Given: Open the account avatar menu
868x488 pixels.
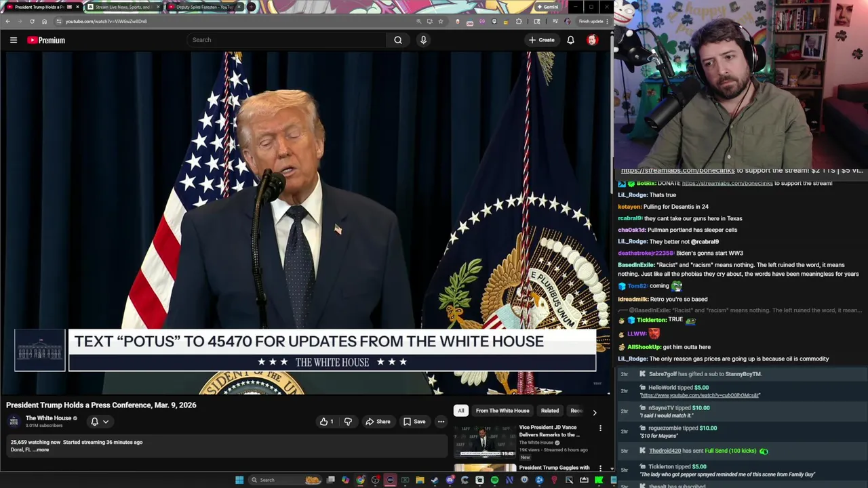Looking at the screenshot, I should point(592,40).
